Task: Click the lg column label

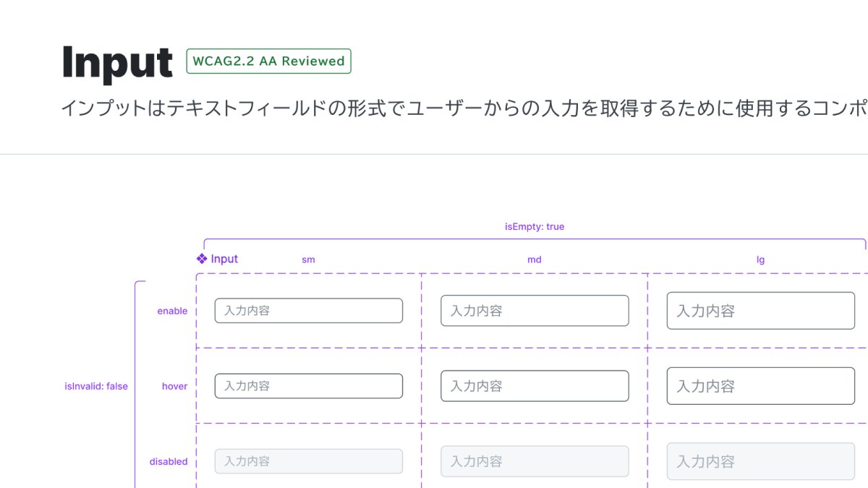Action: [760, 259]
